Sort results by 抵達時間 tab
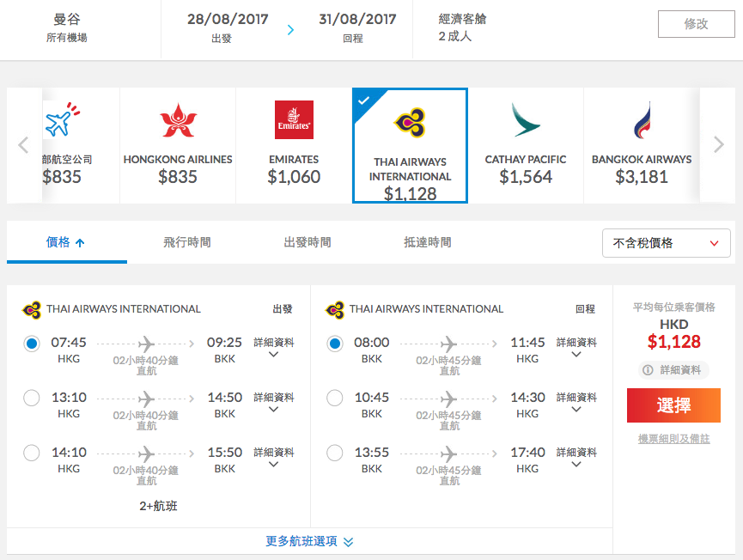The height and width of the screenshot is (560, 743). tap(428, 242)
